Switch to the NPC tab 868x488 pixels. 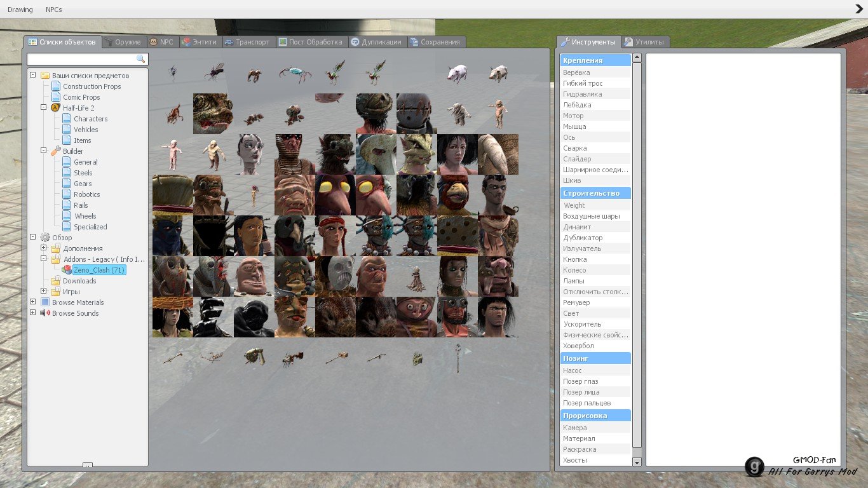(161, 42)
